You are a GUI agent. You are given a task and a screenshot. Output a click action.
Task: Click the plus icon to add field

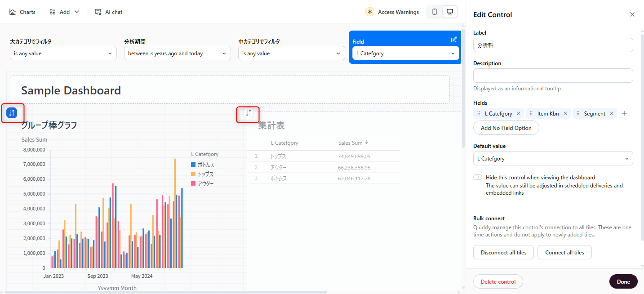point(624,114)
